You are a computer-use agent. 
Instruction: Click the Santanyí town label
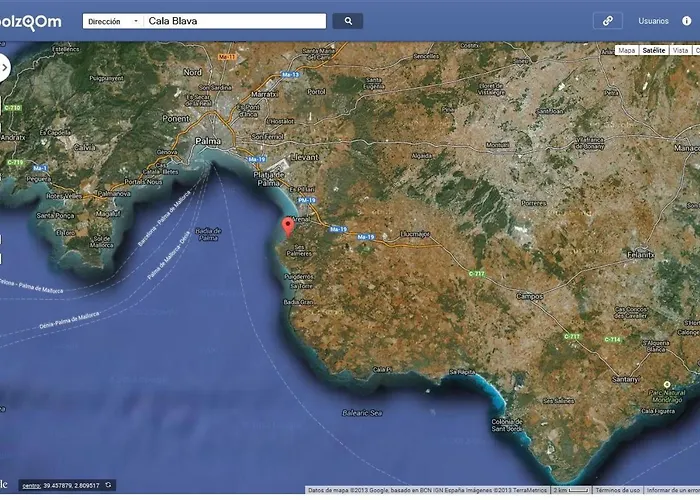[625, 379]
